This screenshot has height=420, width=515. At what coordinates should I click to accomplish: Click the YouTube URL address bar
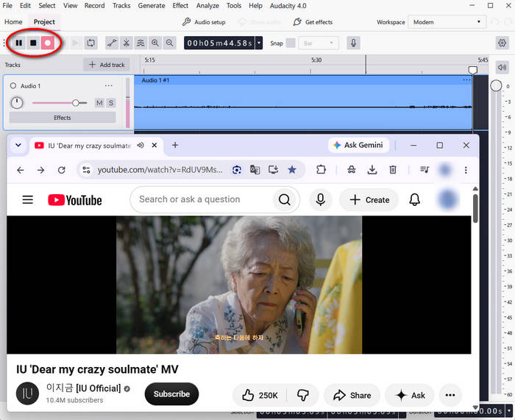click(160, 170)
